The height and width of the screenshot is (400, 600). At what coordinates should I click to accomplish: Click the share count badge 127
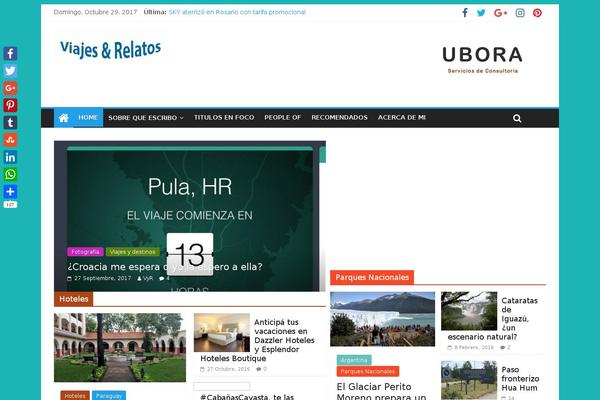click(x=10, y=205)
